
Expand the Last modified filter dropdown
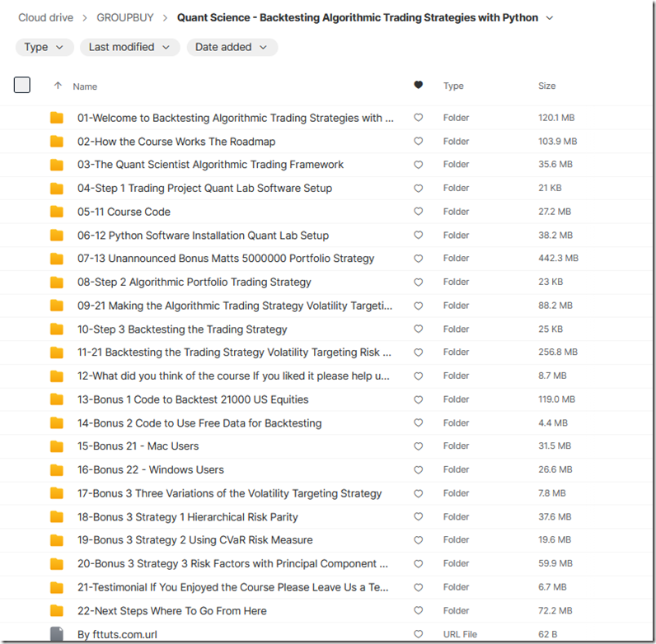129,47
